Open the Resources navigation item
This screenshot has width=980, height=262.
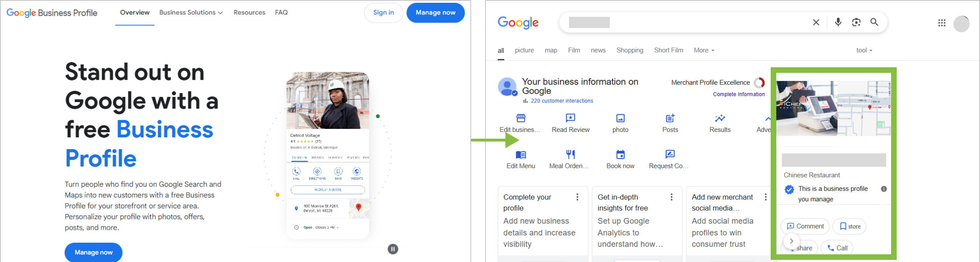click(249, 13)
